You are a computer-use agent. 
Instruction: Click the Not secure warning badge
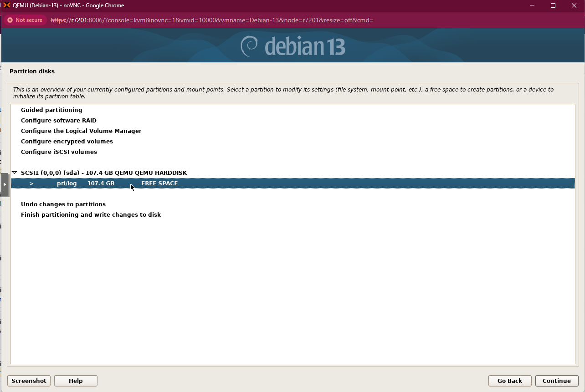pyautogui.click(x=25, y=20)
